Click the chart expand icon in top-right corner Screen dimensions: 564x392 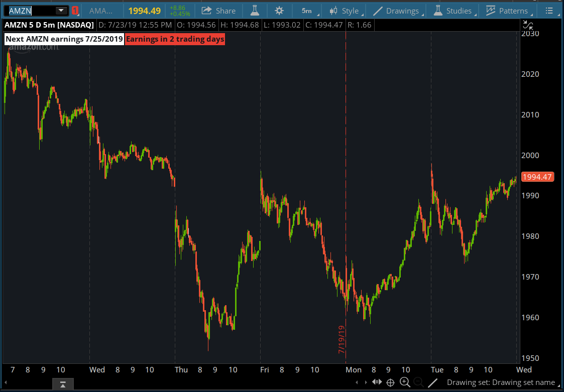pyautogui.click(x=528, y=24)
